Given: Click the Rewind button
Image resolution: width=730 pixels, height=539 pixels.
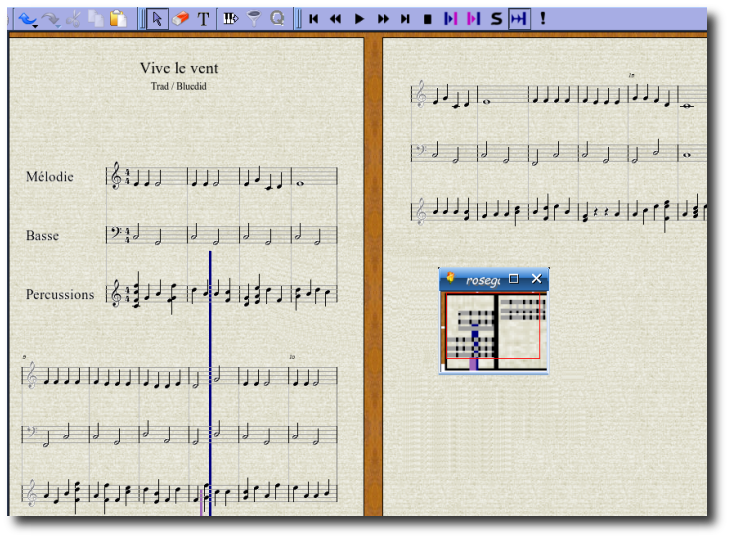Looking at the screenshot, I should [335, 19].
